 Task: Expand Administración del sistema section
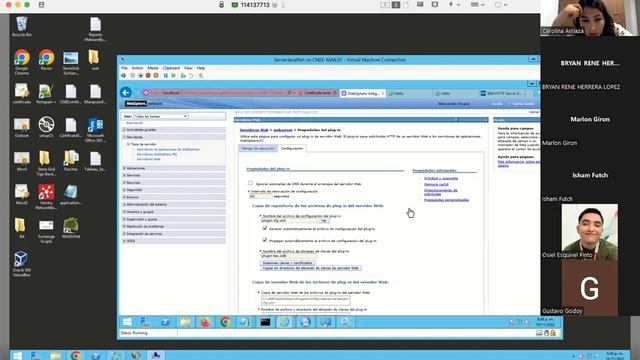click(174, 204)
